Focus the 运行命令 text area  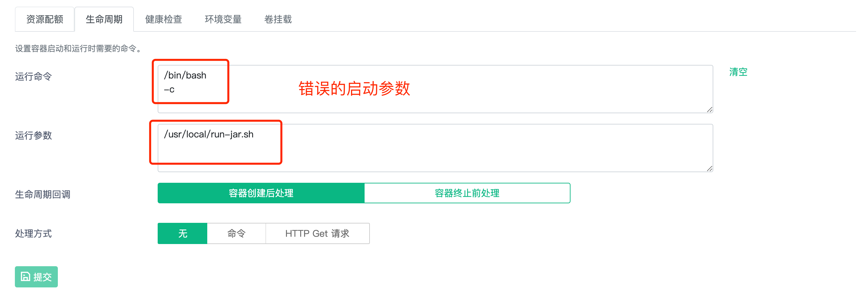pyautogui.click(x=435, y=89)
